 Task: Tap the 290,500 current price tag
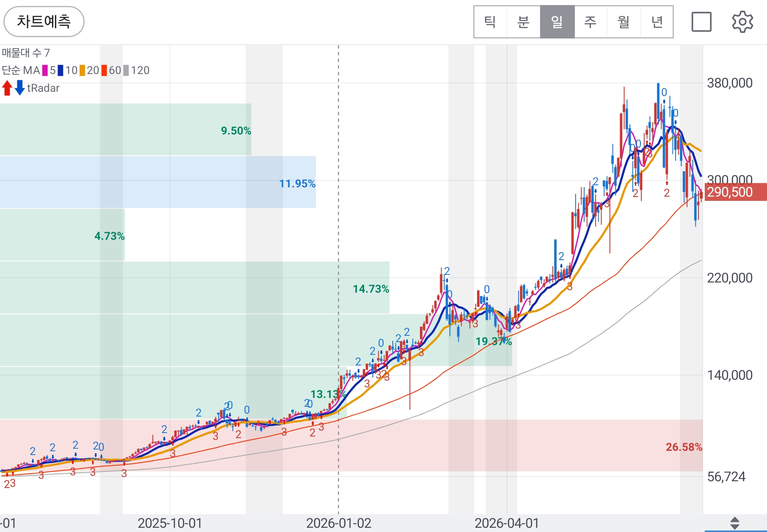click(x=735, y=192)
